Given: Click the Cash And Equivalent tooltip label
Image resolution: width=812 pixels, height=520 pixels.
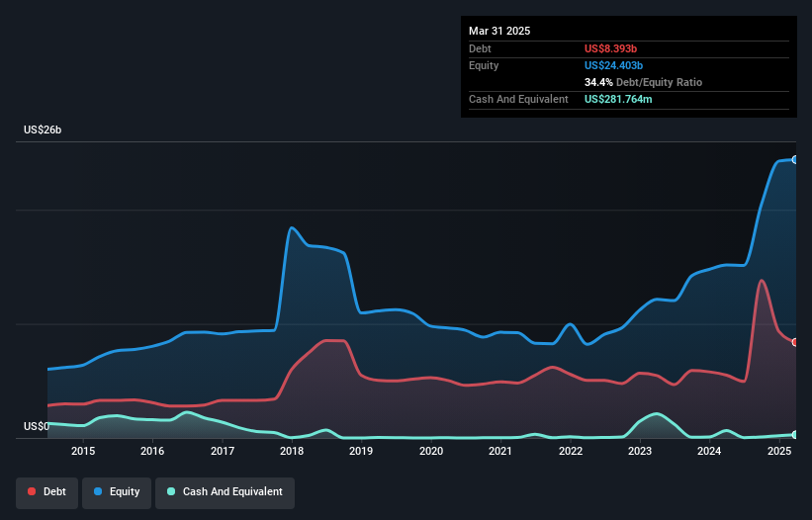Looking at the screenshot, I should [518, 99].
